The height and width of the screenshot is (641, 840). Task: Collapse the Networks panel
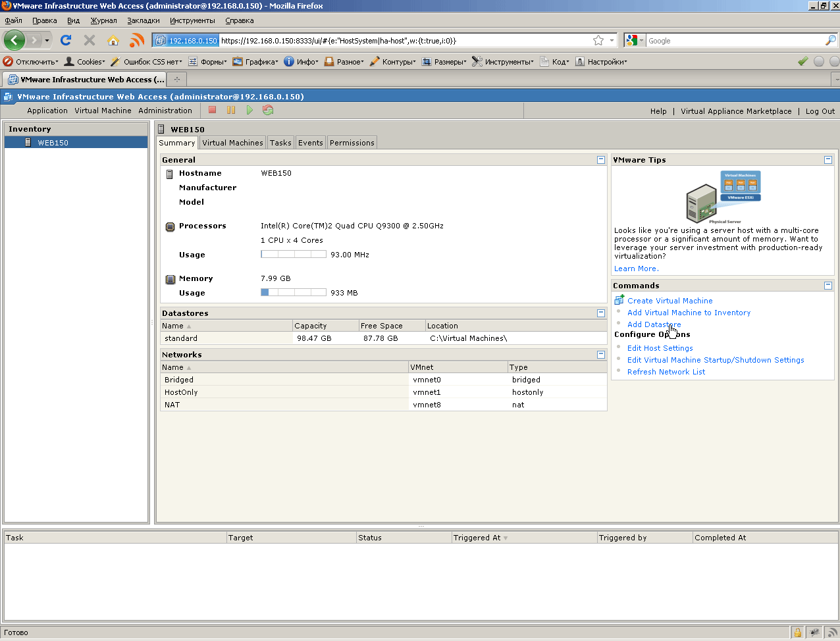[601, 355]
